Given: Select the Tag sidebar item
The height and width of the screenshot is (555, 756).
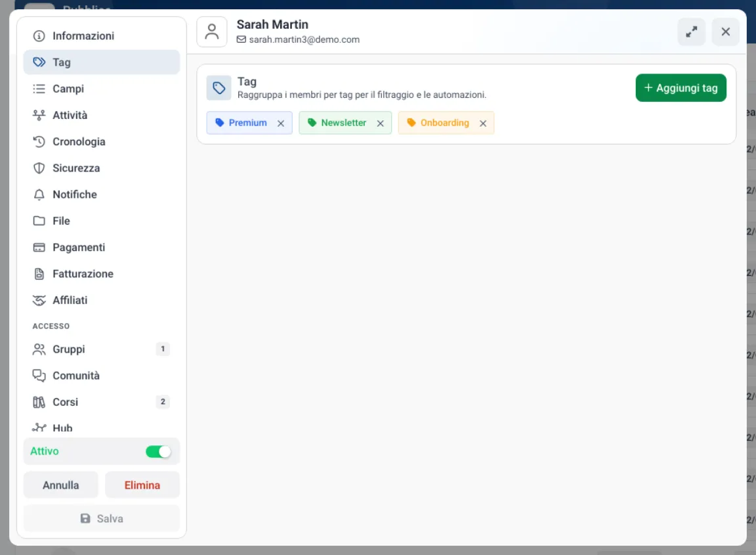Looking at the screenshot, I should [101, 62].
